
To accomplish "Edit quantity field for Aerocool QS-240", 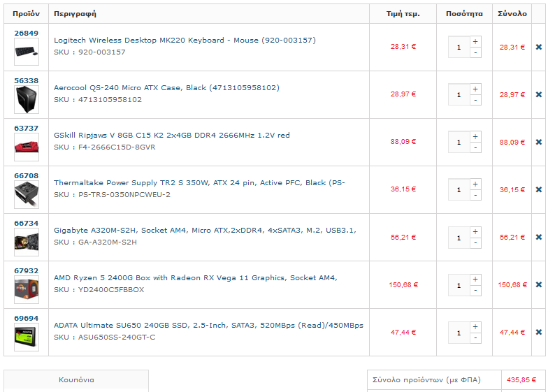I will point(459,95).
